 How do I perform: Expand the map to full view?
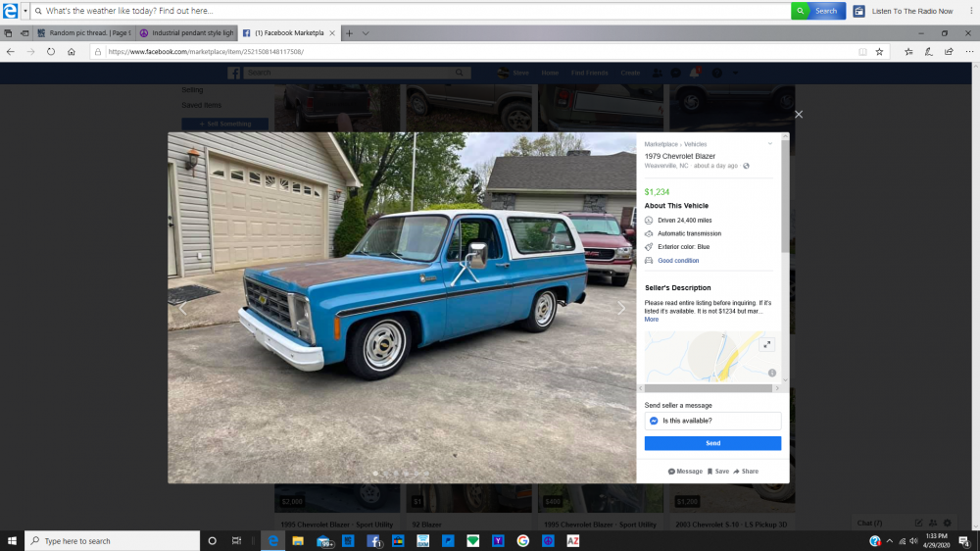[x=766, y=344]
